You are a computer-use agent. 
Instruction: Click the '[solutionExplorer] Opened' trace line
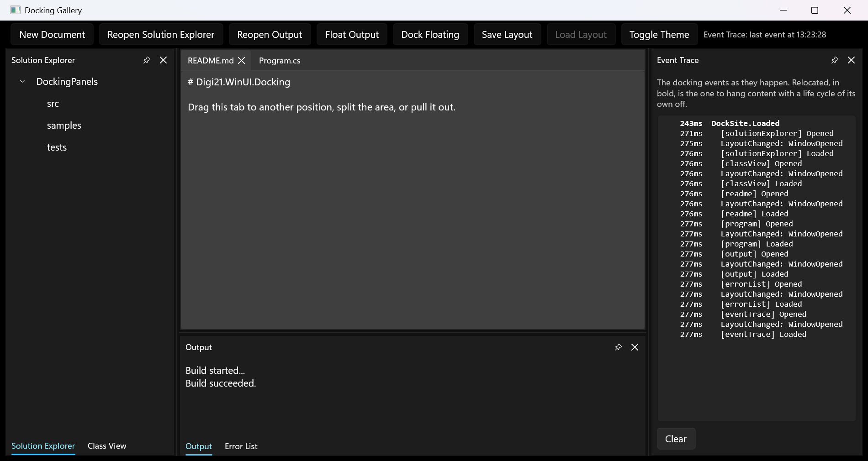point(777,133)
